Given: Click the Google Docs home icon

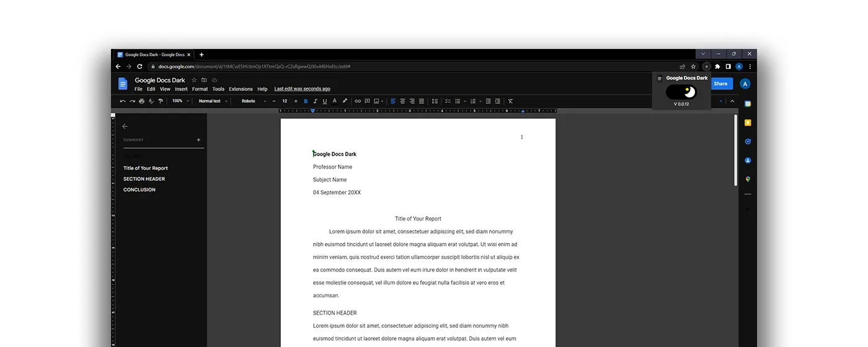Looking at the screenshot, I should point(123,84).
